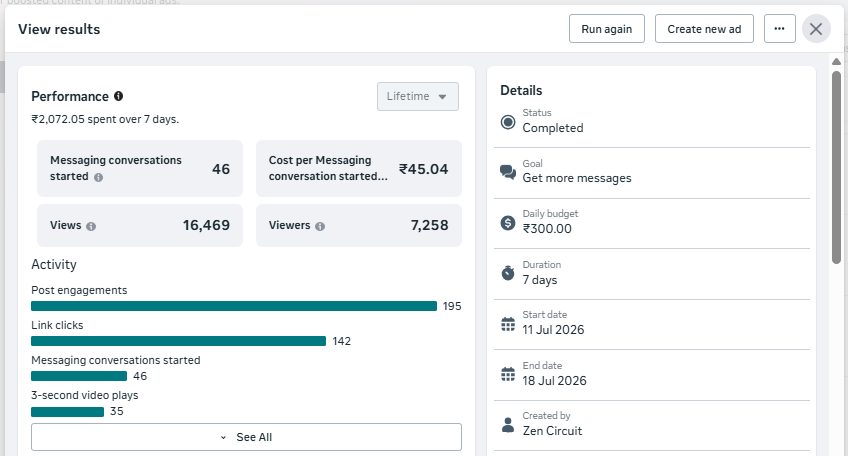Click the 18 Jul 2026 end date
The image size is (848, 456).
[554, 381]
